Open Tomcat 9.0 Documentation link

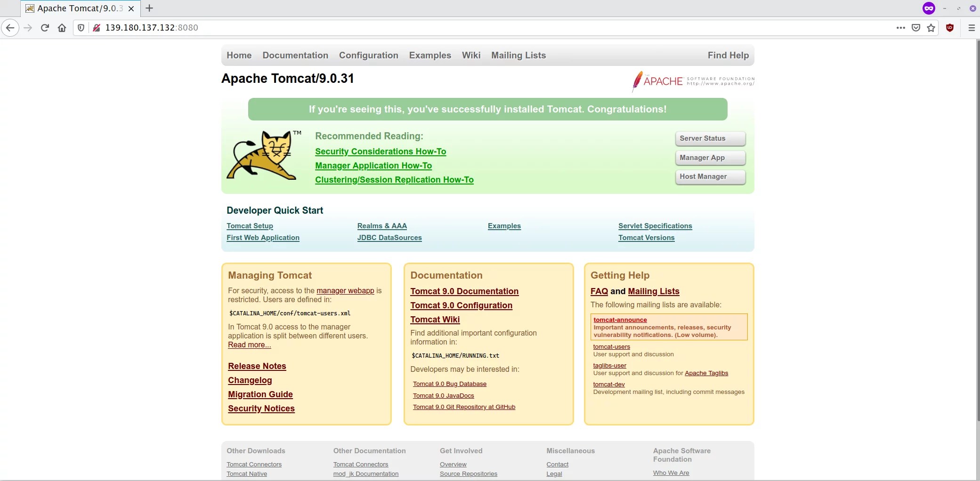click(464, 291)
